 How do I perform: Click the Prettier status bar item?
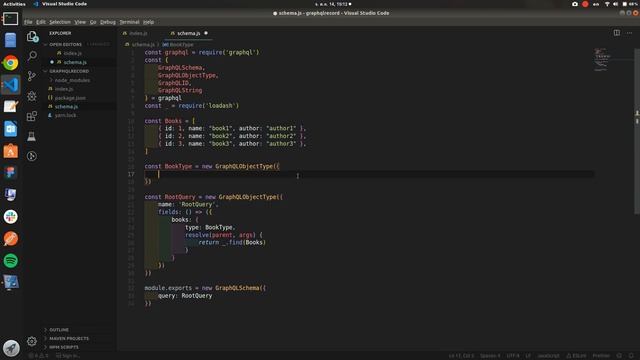601,356
